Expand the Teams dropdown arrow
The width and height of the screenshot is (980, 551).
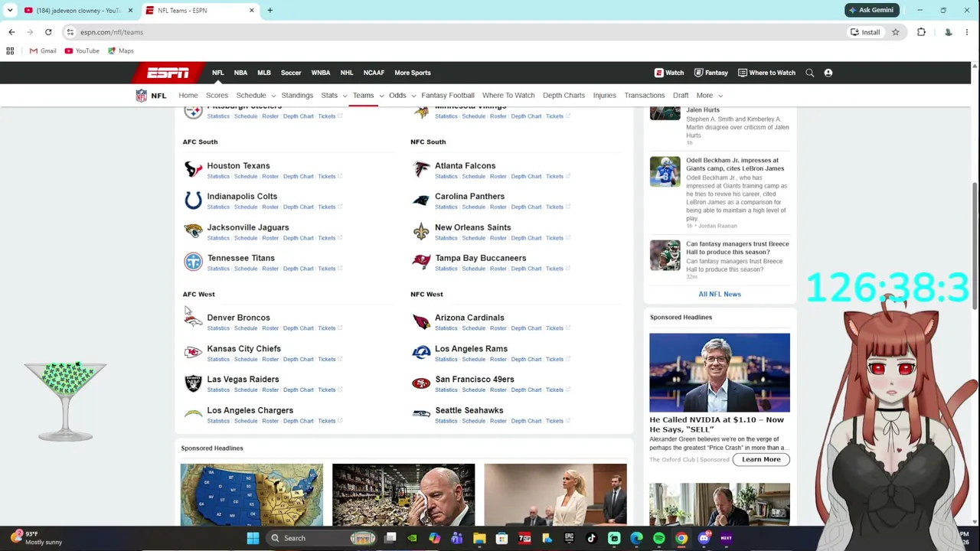click(381, 96)
